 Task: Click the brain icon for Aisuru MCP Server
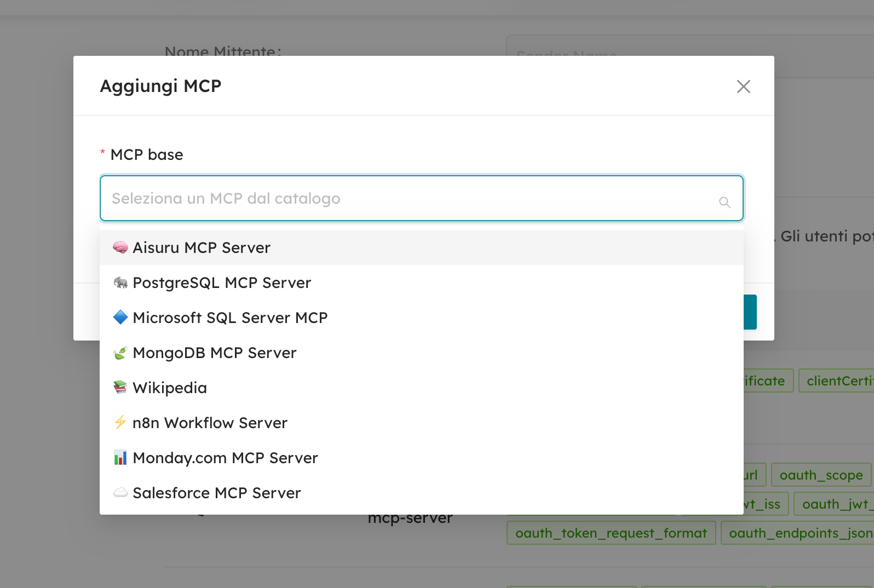point(120,247)
